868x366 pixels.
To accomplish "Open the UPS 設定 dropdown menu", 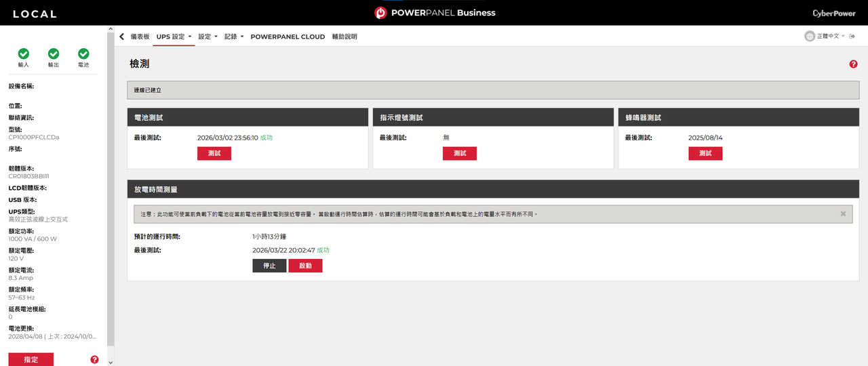I will click(x=174, y=37).
